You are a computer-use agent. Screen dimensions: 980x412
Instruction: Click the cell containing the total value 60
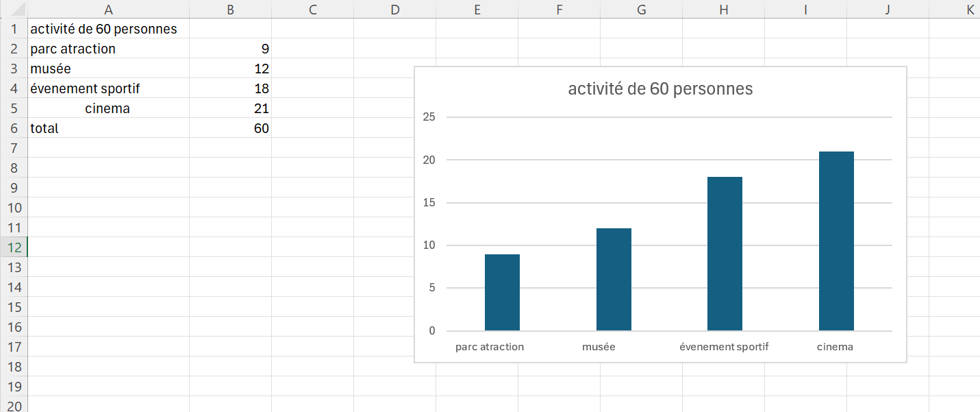pyautogui.click(x=230, y=128)
